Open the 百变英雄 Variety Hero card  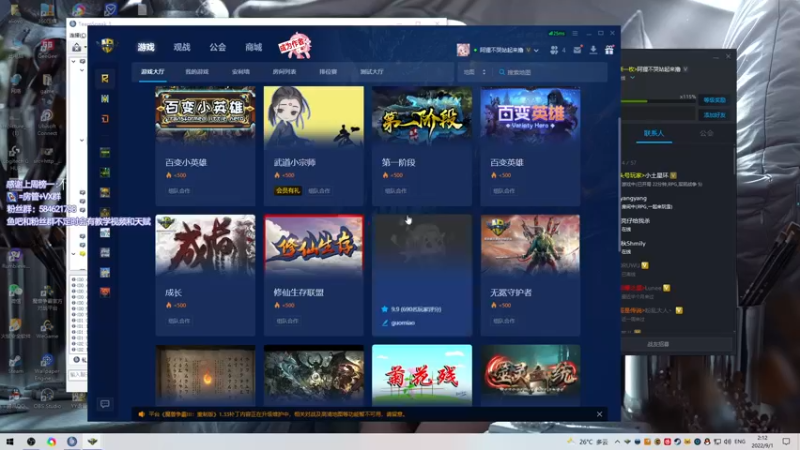click(530, 145)
